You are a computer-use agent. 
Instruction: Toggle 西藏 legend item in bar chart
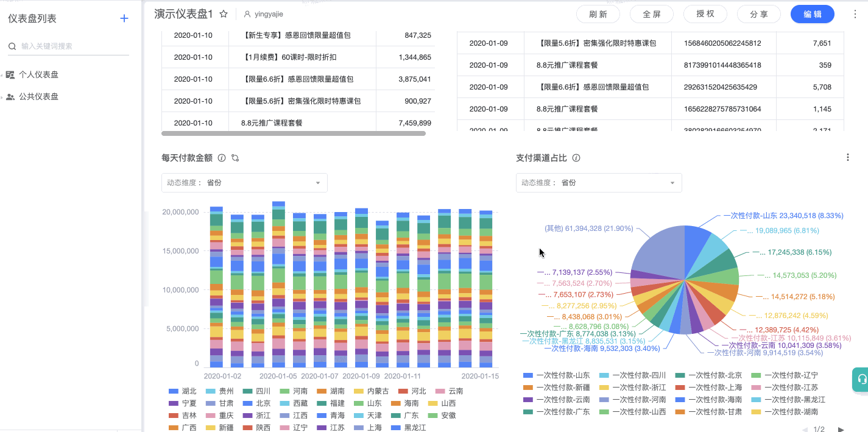tap(294, 403)
